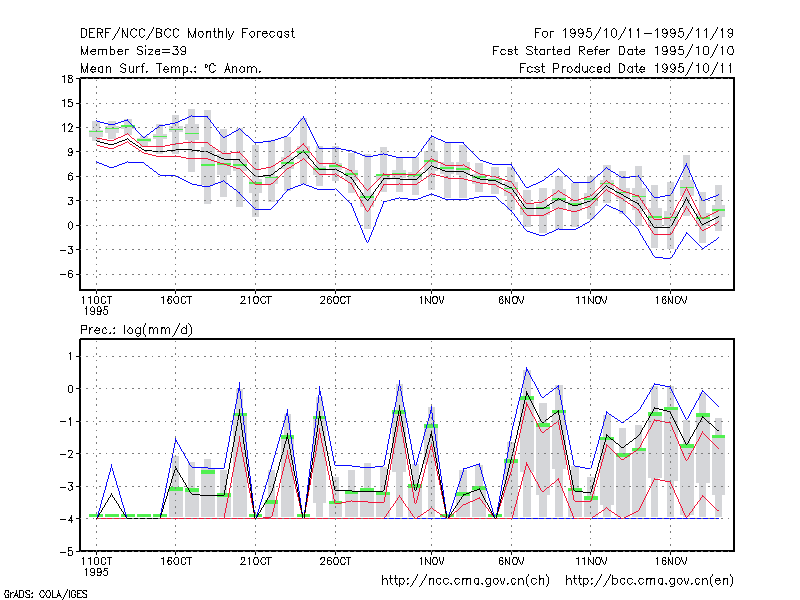Click the Member Size=39 text

click(x=133, y=51)
